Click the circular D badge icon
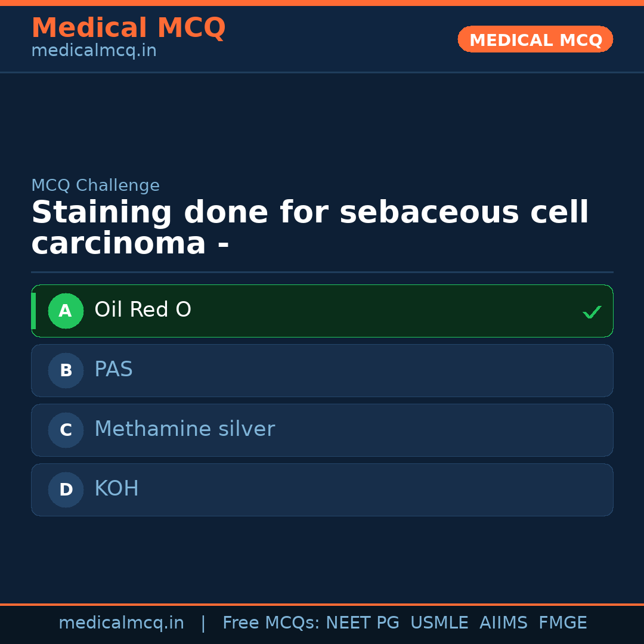The width and height of the screenshot is (644, 644). [x=66, y=490]
